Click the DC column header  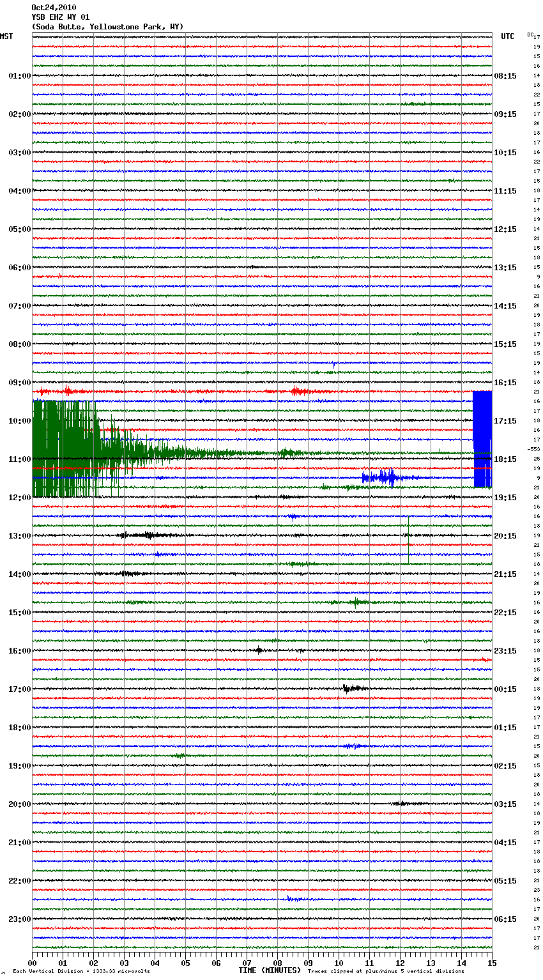(x=530, y=34)
